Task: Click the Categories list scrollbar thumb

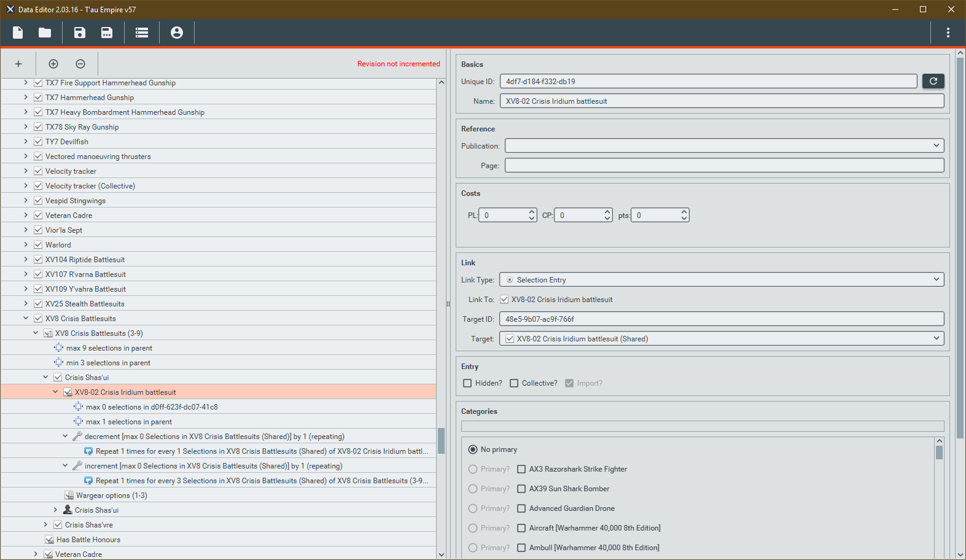Action: (x=939, y=453)
